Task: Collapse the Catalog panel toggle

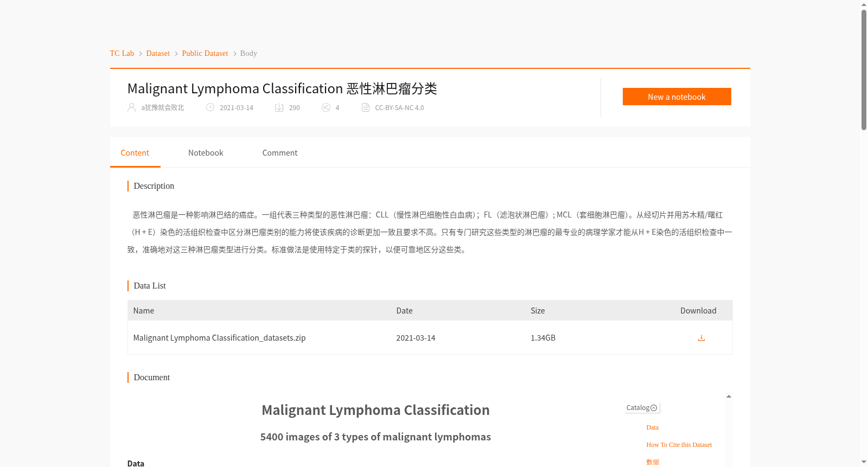Action: 654,408
